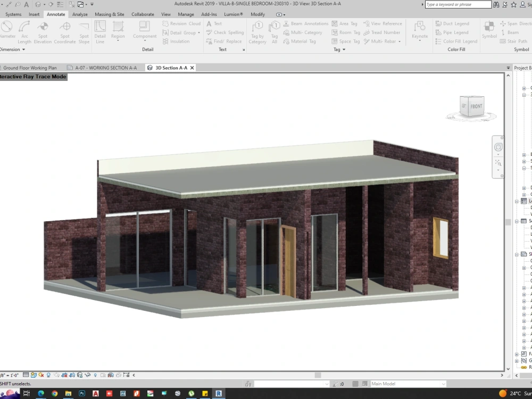This screenshot has width=532, height=399.
Task: Open the Steering Wheel navigation tool
Action: point(498,147)
